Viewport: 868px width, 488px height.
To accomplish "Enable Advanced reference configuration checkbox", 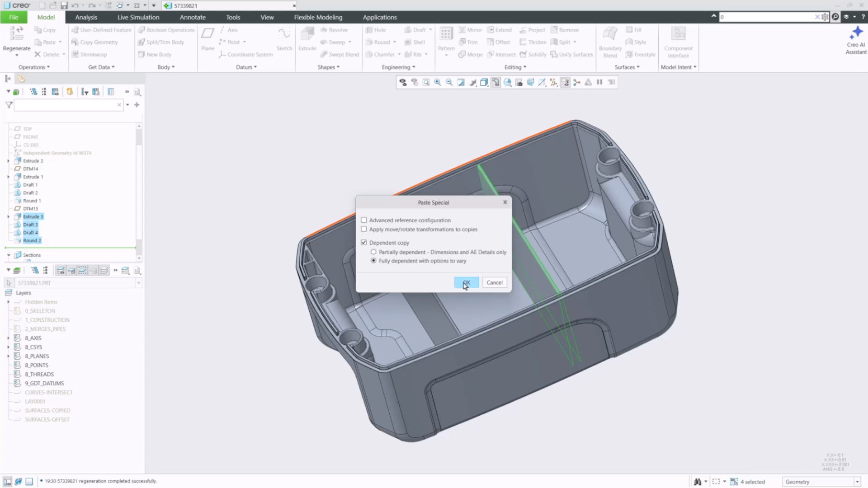I will tap(364, 220).
